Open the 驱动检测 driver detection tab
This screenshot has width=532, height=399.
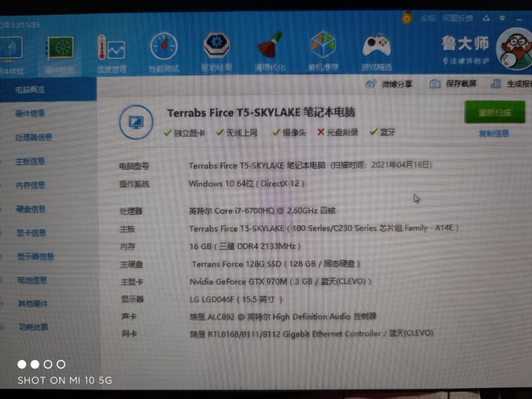216,53
